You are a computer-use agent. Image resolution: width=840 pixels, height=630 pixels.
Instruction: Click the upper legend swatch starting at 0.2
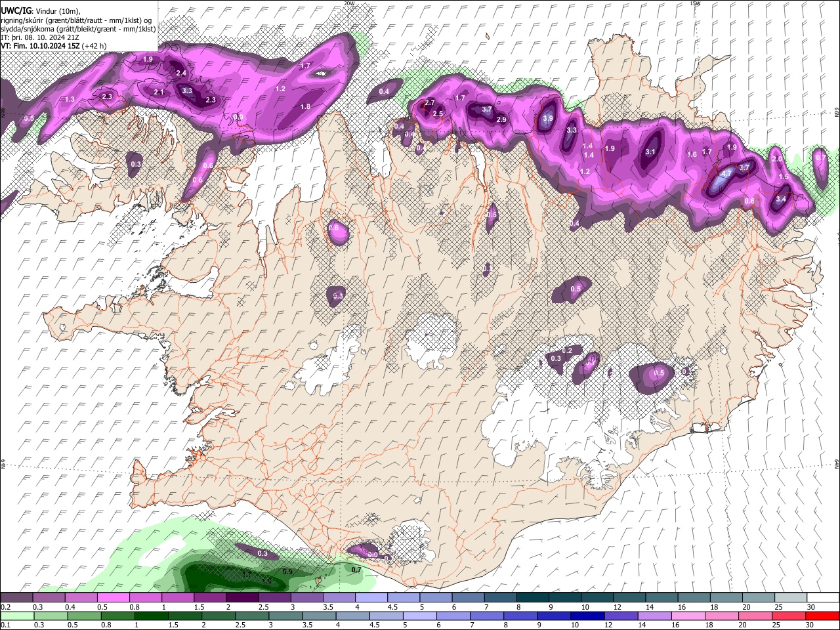(x=17, y=597)
